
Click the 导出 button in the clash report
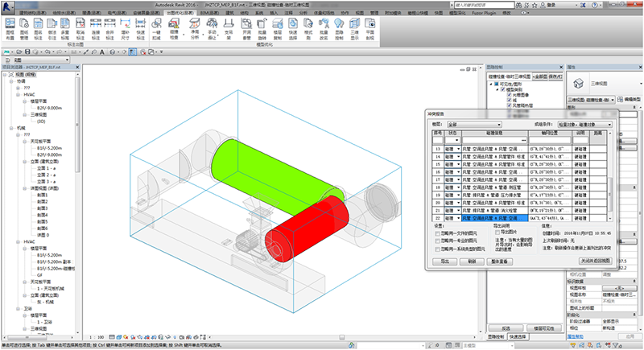[444, 261]
